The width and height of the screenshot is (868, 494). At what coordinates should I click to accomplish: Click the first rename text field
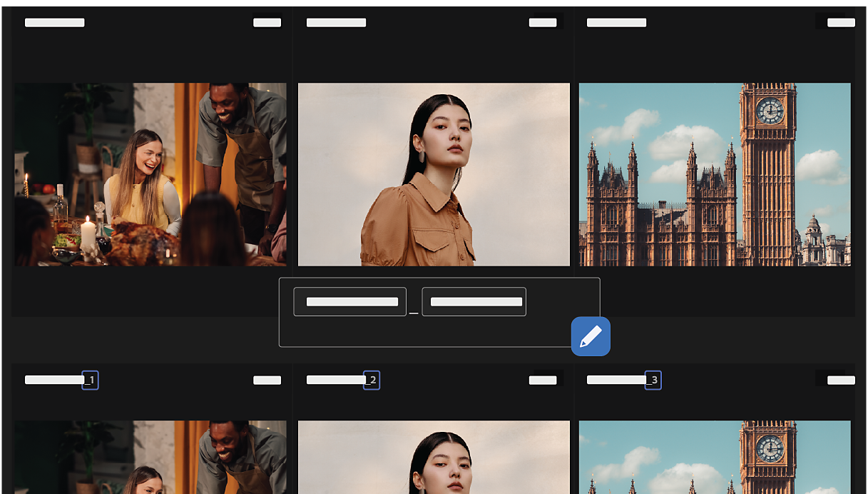click(x=350, y=302)
